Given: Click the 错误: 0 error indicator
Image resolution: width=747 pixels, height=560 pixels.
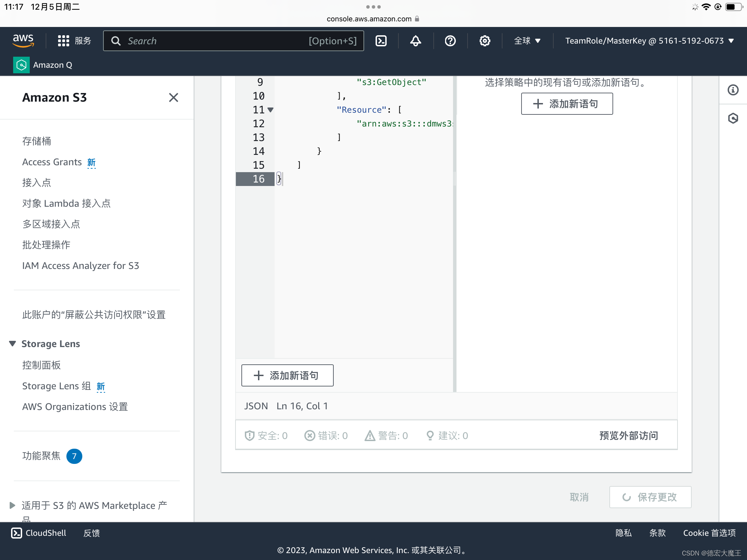Looking at the screenshot, I should 326,436.
